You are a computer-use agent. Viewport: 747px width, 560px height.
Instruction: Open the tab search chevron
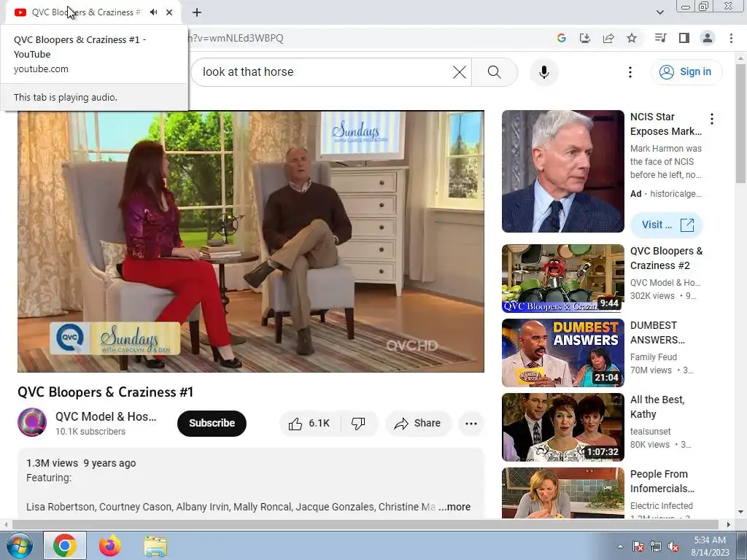659,12
